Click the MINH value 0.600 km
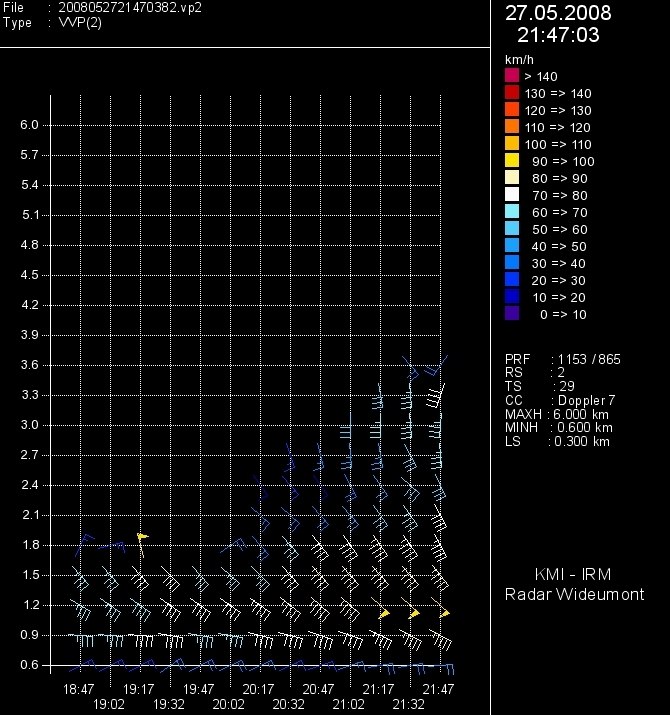The height and width of the screenshot is (715, 670). [x=585, y=428]
